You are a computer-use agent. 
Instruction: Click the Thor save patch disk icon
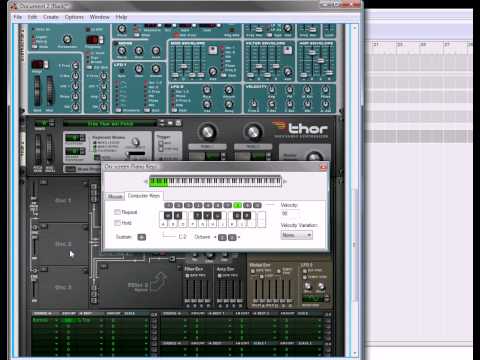click(x=178, y=123)
